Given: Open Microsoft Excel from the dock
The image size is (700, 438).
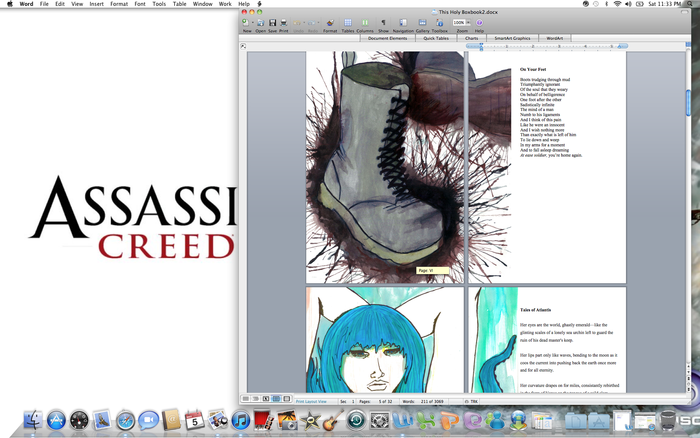Looking at the screenshot, I should pos(426,420).
